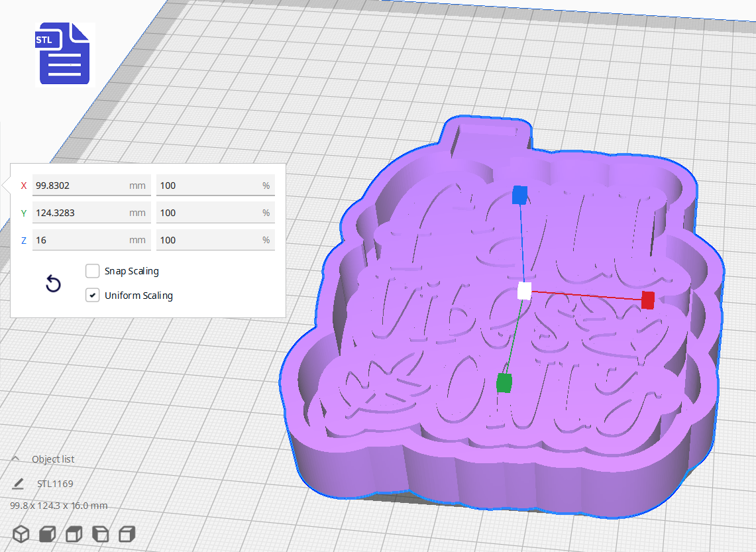Click the Z height field showing 16
This screenshot has height=552, width=756.
[x=91, y=239]
